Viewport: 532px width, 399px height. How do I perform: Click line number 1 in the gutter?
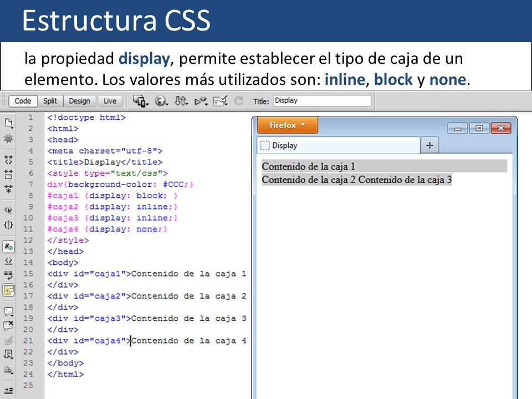click(30, 117)
